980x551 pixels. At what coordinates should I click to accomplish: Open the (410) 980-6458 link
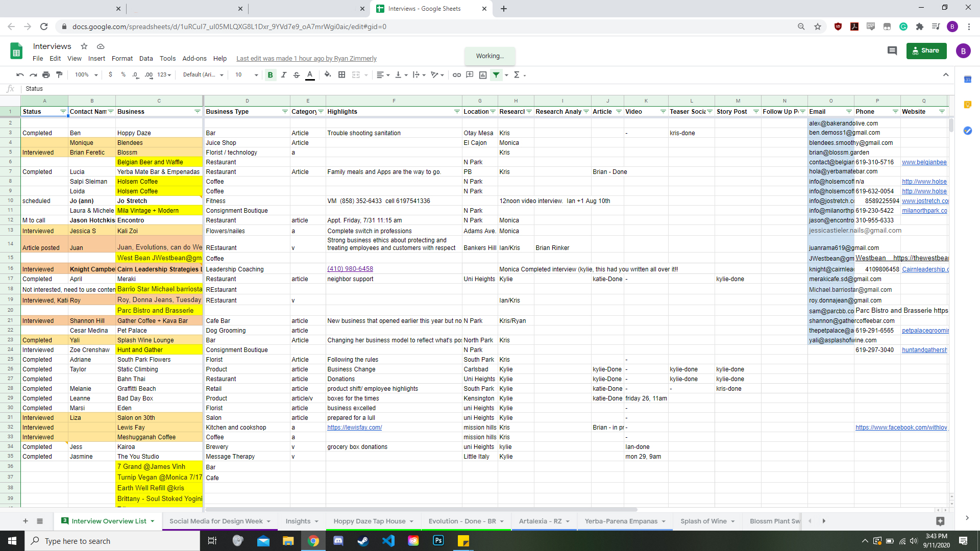tap(350, 269)
